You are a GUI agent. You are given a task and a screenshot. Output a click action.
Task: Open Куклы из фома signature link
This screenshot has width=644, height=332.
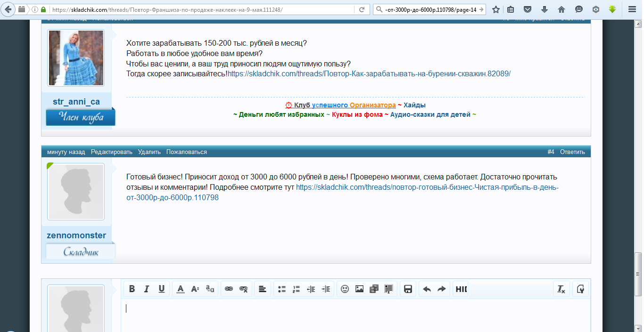click(x=357, y=114)
